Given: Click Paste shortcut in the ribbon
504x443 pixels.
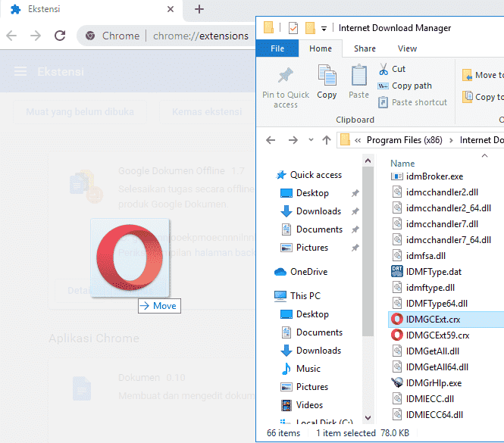Looking at the screenshot, I should 412,102.
